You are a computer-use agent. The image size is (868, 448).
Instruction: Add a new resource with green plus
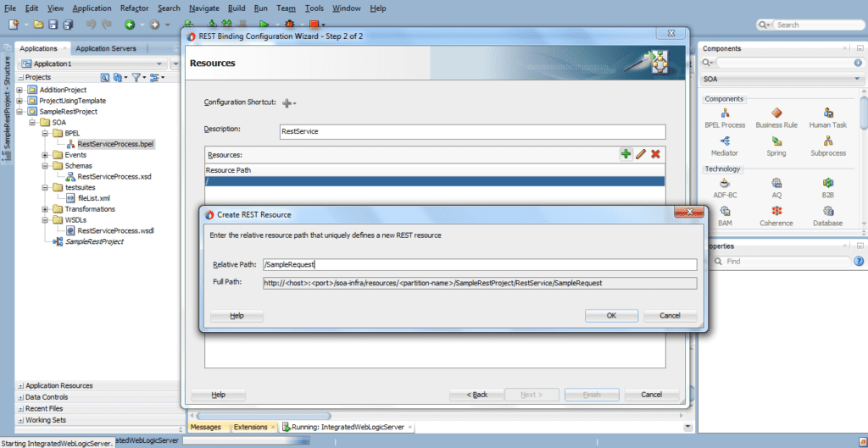click(x=626, y=154)
